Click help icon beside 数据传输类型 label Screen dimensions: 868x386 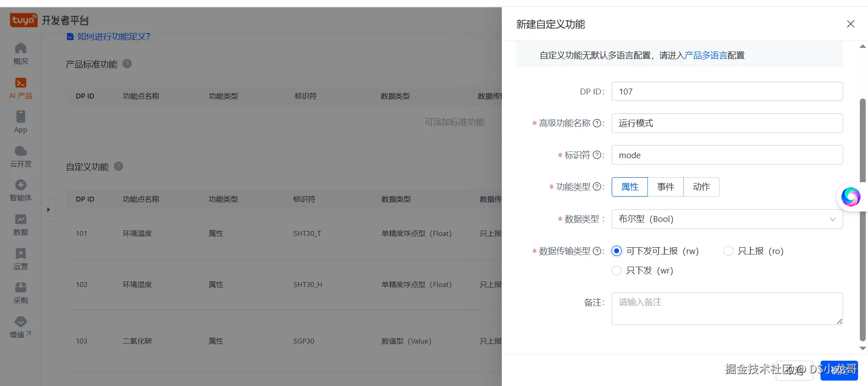597,251
